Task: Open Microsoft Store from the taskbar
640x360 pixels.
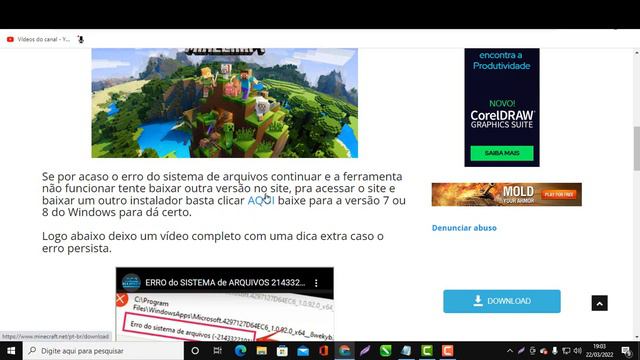Action: tap(282, 351)
